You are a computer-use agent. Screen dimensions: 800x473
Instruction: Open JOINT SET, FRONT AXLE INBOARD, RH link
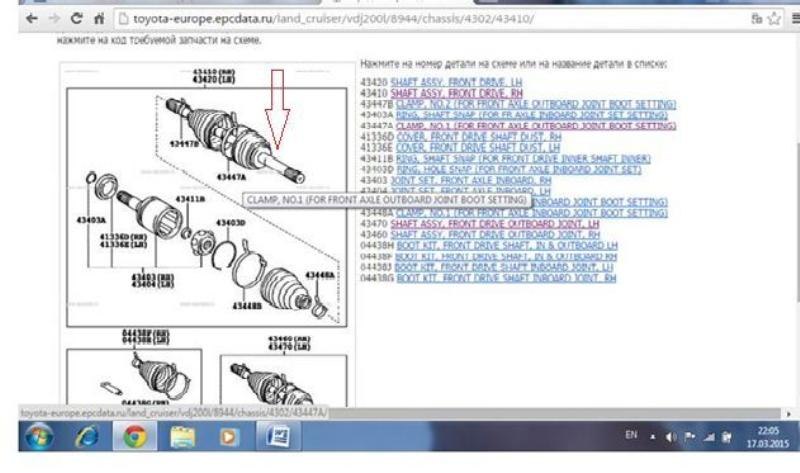(x=471, y=181)
